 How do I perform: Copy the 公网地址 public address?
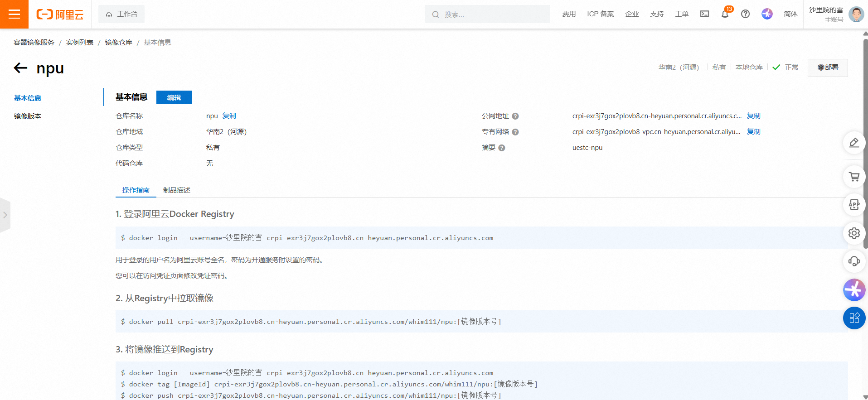click(x=754, y=116)
